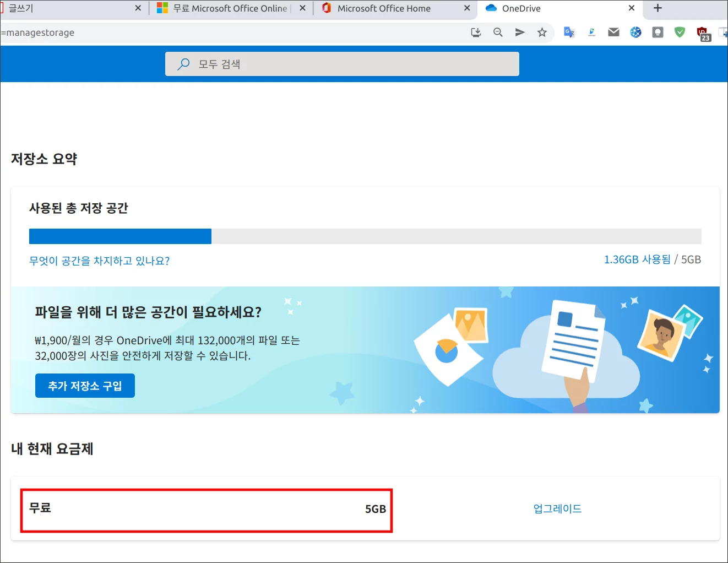The image size is (728, 563).
Task: Open 무엇이 공간을 차지하고 있나요? link
Action: coord(99,261)
